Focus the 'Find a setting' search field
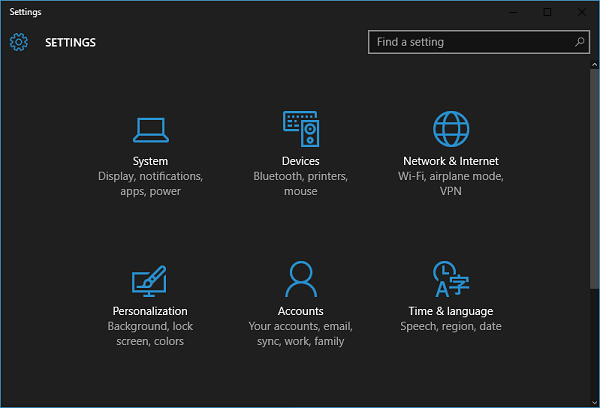 470,42
